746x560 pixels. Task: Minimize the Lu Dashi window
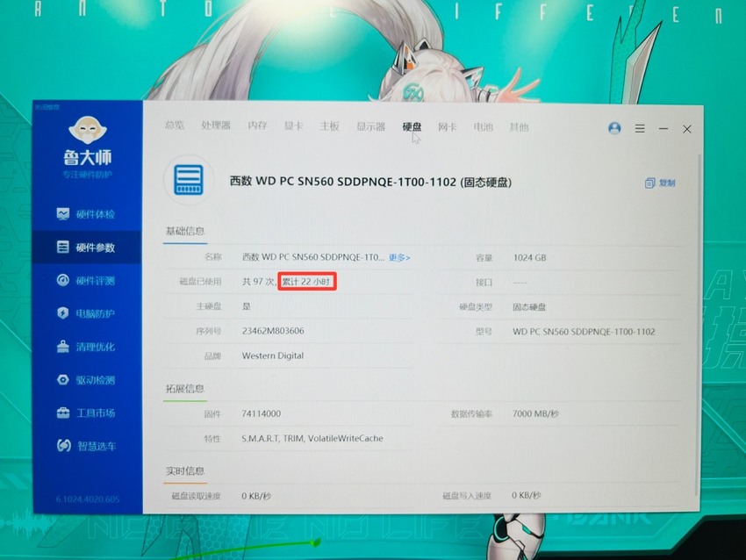pyautogui.click(x=664, y=129)
